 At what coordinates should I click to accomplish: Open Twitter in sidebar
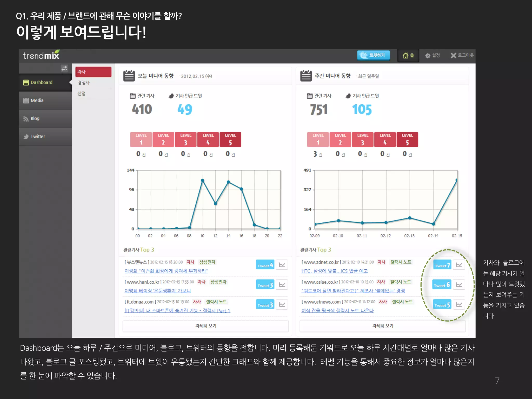pyautogui.click(x=45, y=136)
